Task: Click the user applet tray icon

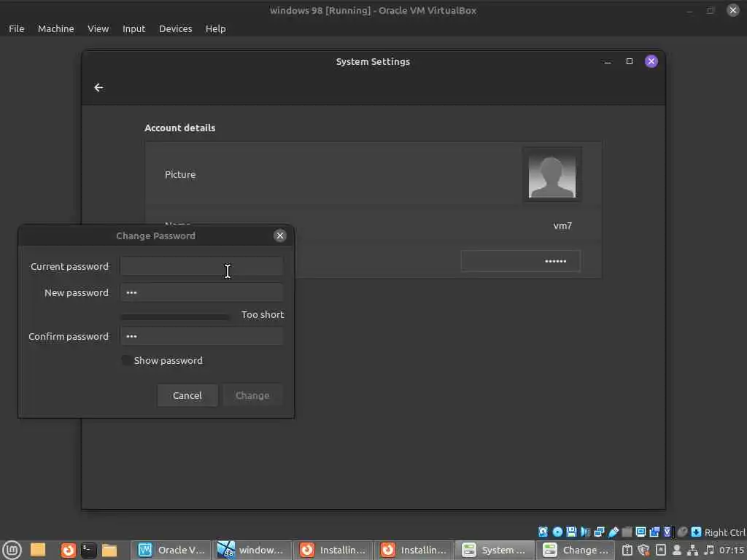Action: point(676,550)
